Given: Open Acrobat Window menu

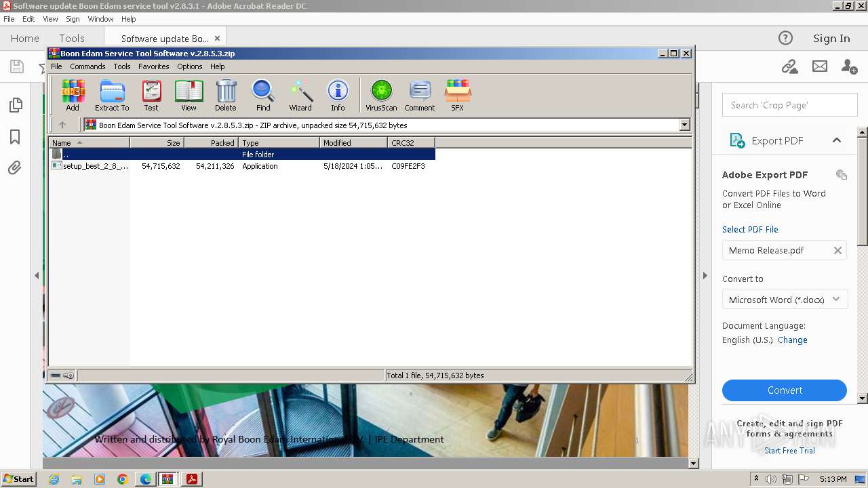Looking at the screenshot, I should tap(100, 19).
